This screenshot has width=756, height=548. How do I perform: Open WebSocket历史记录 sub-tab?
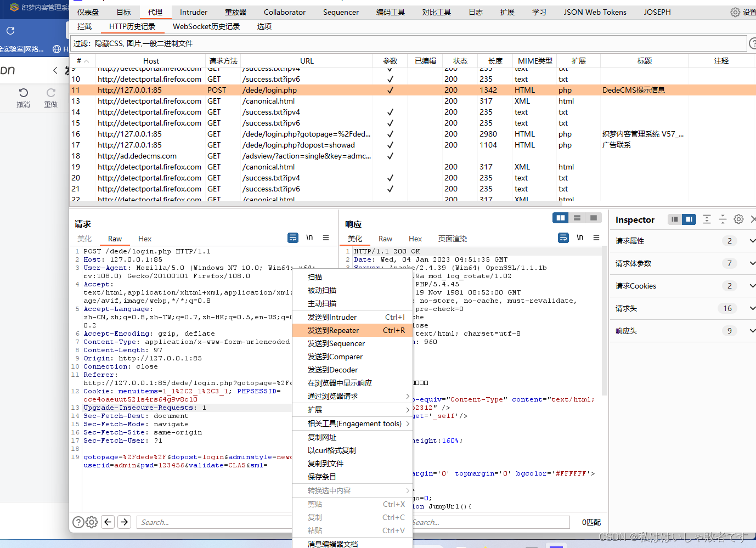click(206, 26)
